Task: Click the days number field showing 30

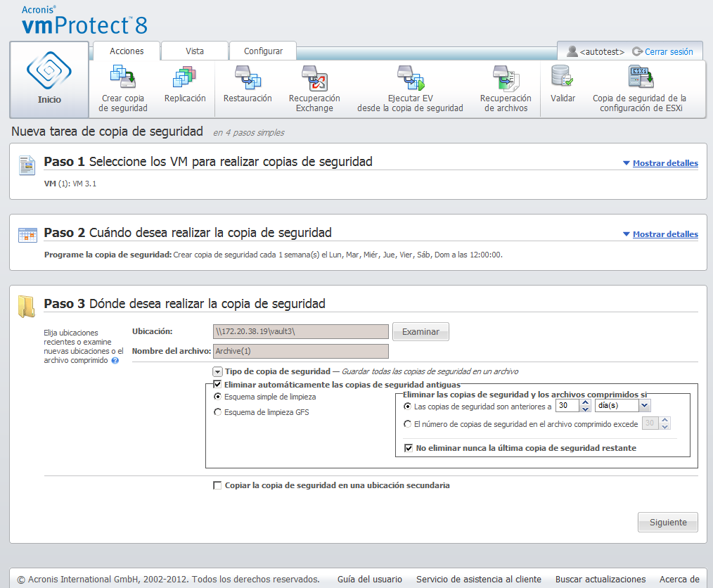Action: (x=568, y=406)
